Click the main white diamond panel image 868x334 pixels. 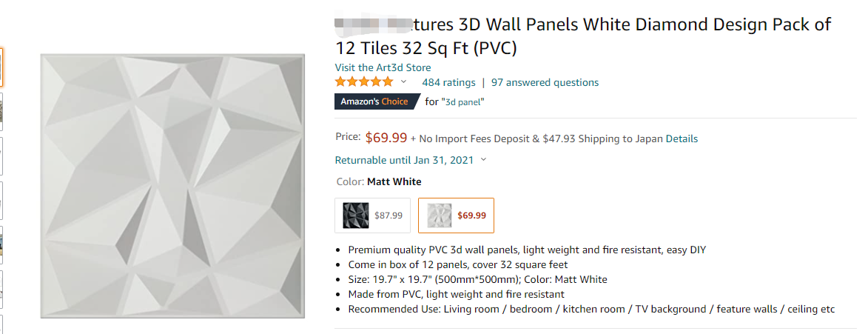[x=172, y=186]
